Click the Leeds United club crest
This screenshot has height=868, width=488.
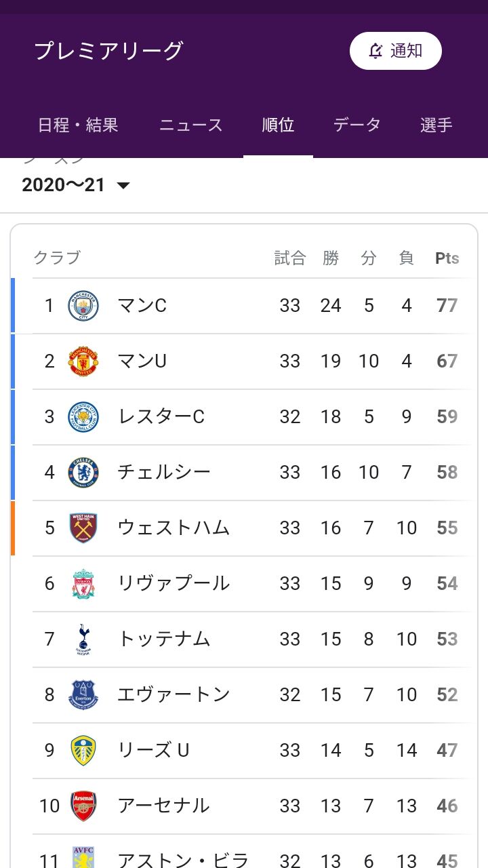pos(83,751)
